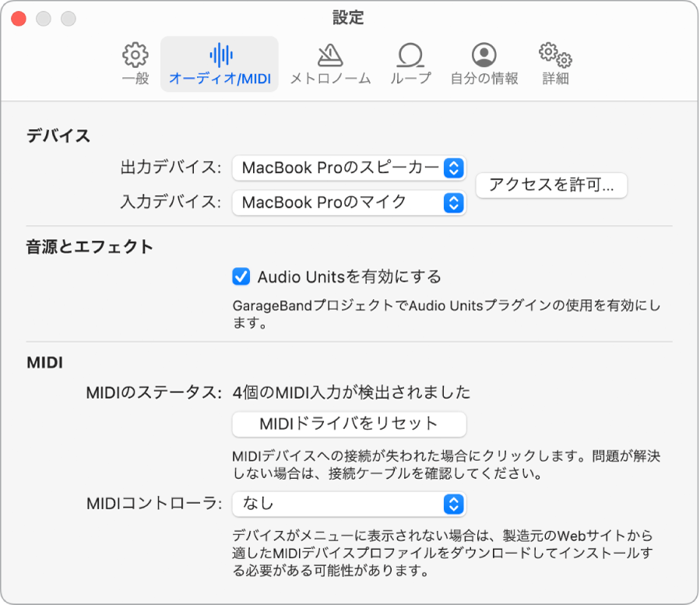Click the gear icon above 一般

(134, 55)
